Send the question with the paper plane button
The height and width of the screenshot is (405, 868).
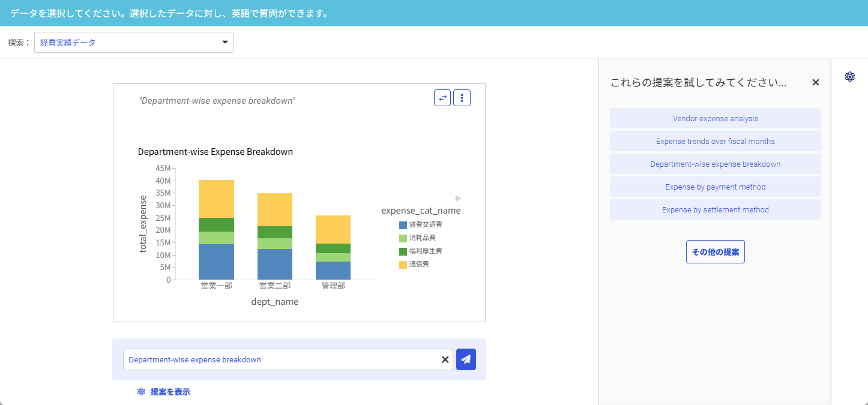[466, 359]
